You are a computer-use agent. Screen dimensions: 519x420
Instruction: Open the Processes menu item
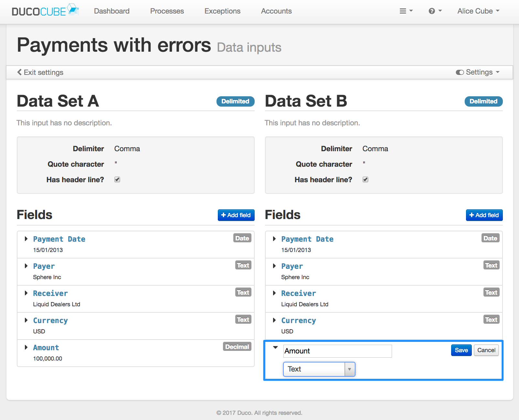167,11
